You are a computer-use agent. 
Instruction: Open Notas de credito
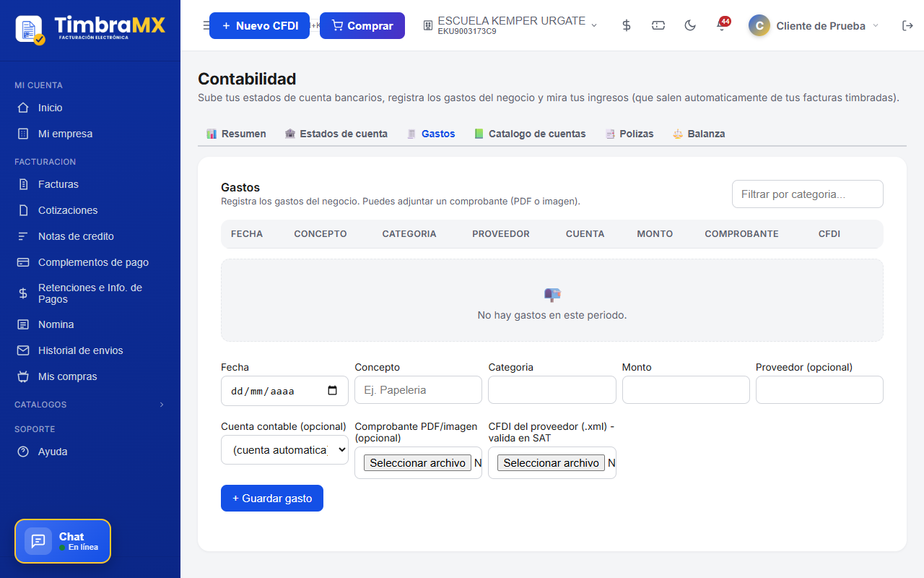[90, 236]
